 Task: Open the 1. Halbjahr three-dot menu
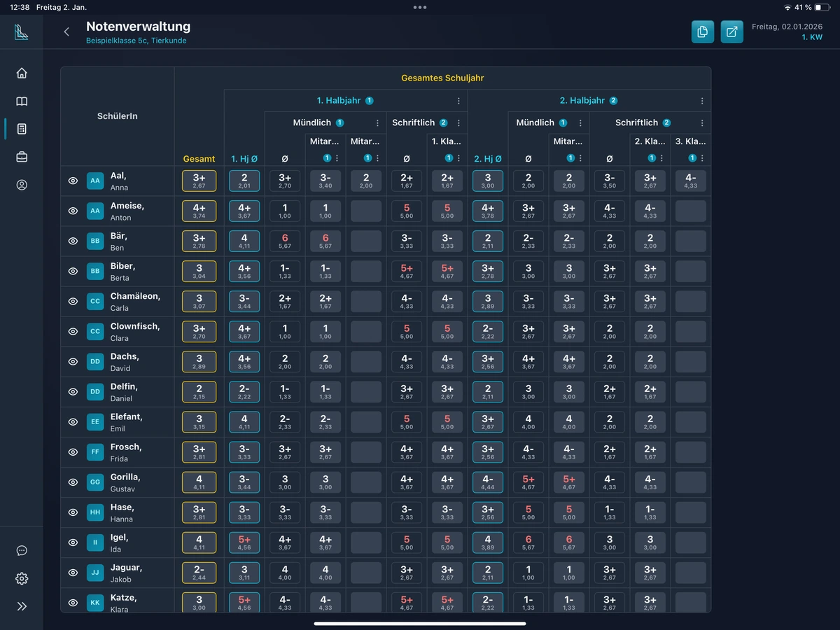[458, 101]
